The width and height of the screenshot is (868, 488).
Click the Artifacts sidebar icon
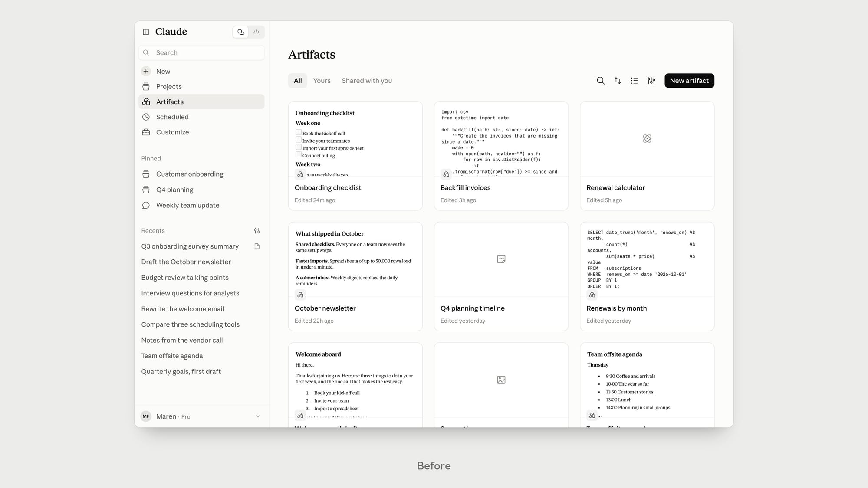(x=146, y=102)
